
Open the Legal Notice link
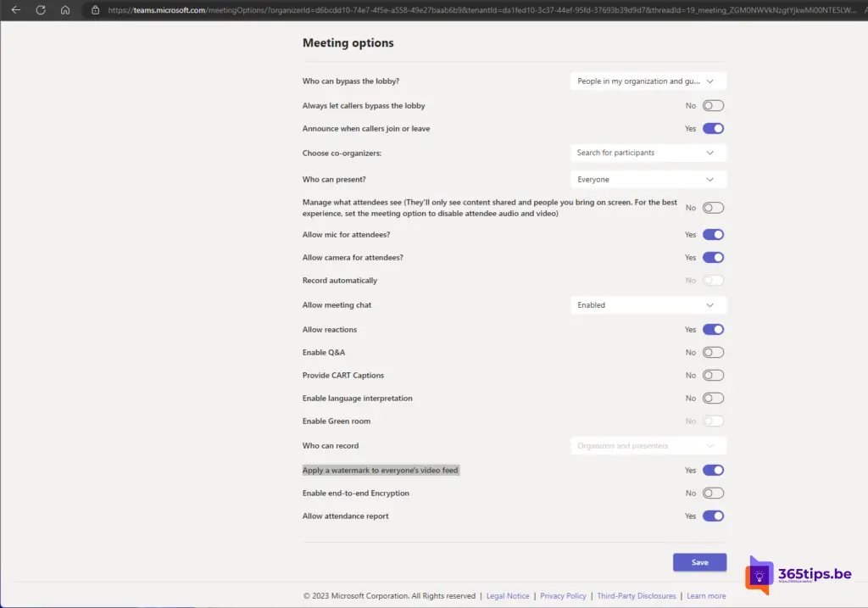pyautogui.click(x=508, y=596)
